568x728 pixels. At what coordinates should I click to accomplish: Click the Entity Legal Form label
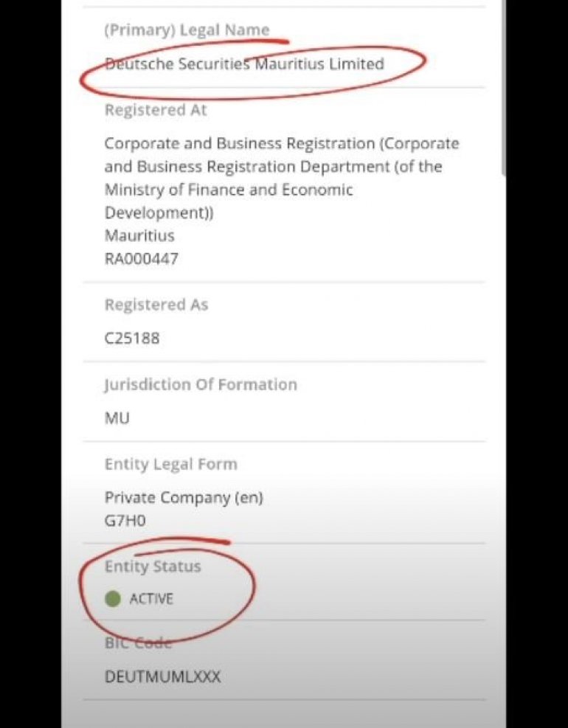[x=171, y=465]
